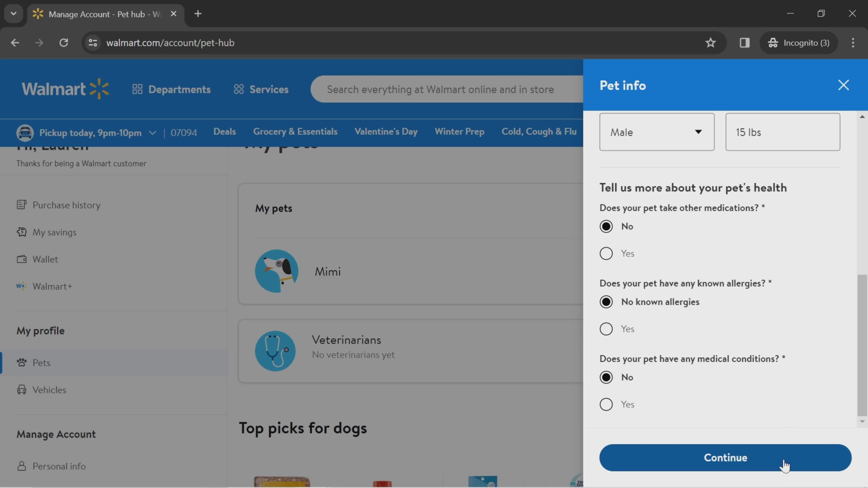Screen dimensions: 868x488
Task: Close the Manage Account tab
Action: click(174, 14)
